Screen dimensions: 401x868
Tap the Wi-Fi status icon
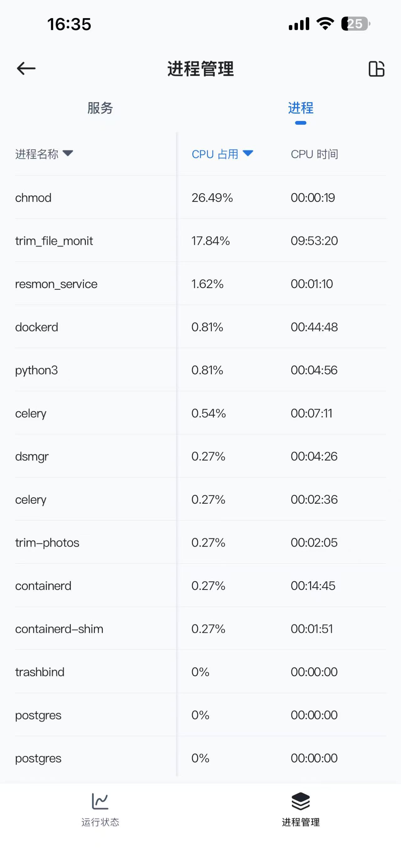325,24
